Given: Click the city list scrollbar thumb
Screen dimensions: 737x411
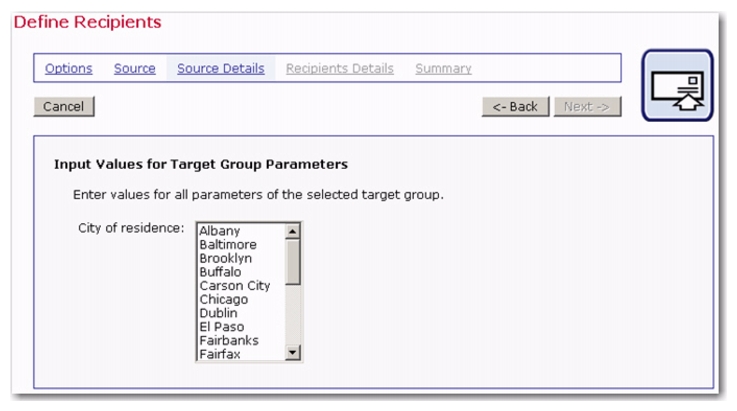Looking at the screenshot, I should 292,262.
